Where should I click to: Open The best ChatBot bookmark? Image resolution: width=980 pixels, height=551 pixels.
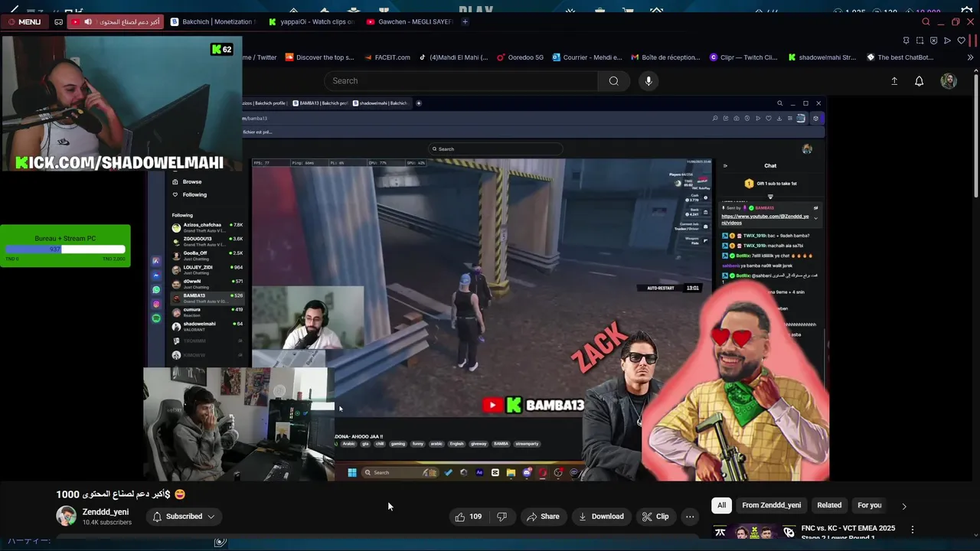[900, 57]
